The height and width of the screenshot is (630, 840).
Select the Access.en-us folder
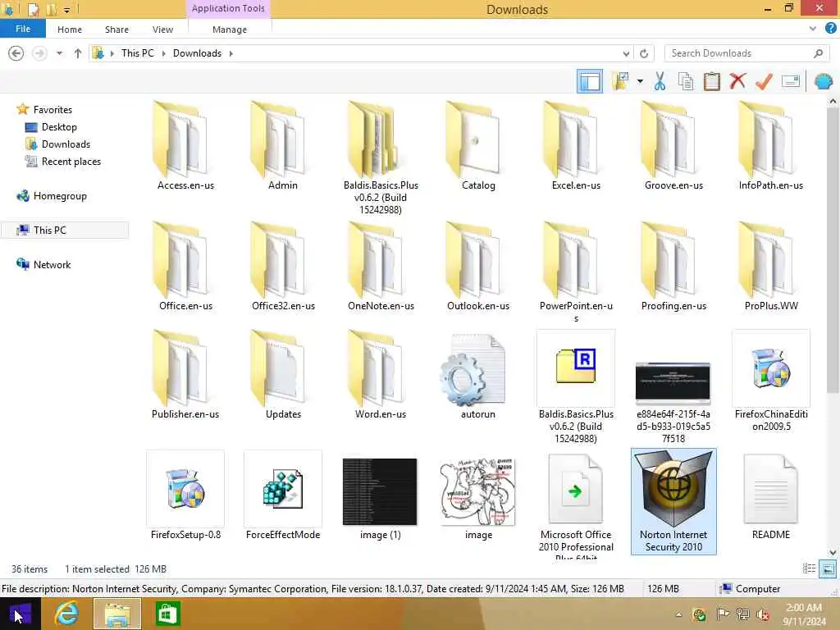coord(185,146)
